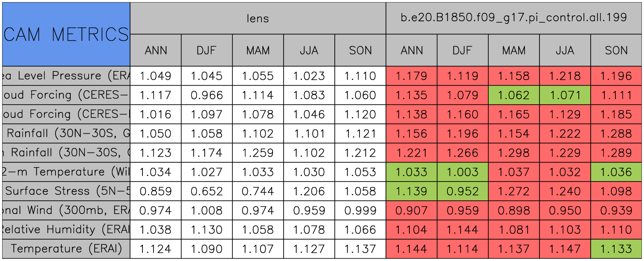Click the blue CAM METRICS header cell
The height and width of the screenshot is (261, 644).
tap(66, 34)
